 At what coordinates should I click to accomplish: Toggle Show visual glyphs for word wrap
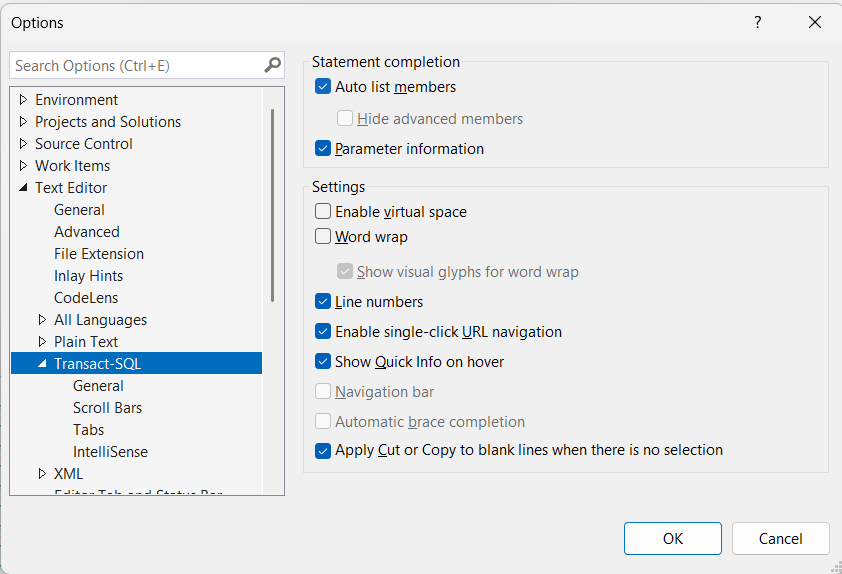tap(345, 271)
